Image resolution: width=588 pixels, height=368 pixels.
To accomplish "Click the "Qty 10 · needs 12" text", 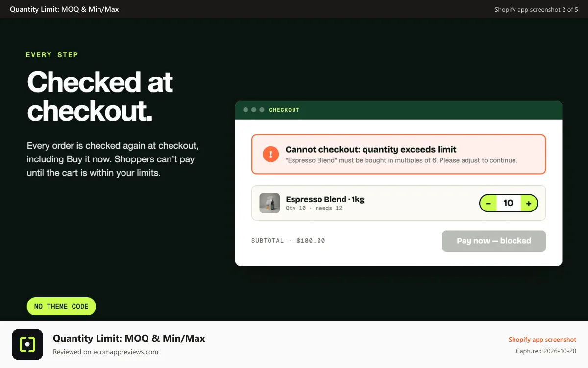I will pyautogui.click(x=314, y=208).
